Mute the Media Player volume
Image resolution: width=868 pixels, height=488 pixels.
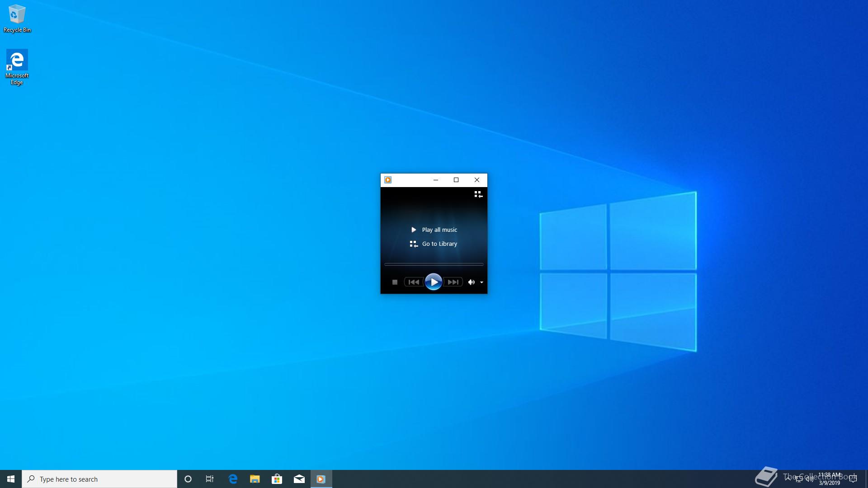pos(471,282)
